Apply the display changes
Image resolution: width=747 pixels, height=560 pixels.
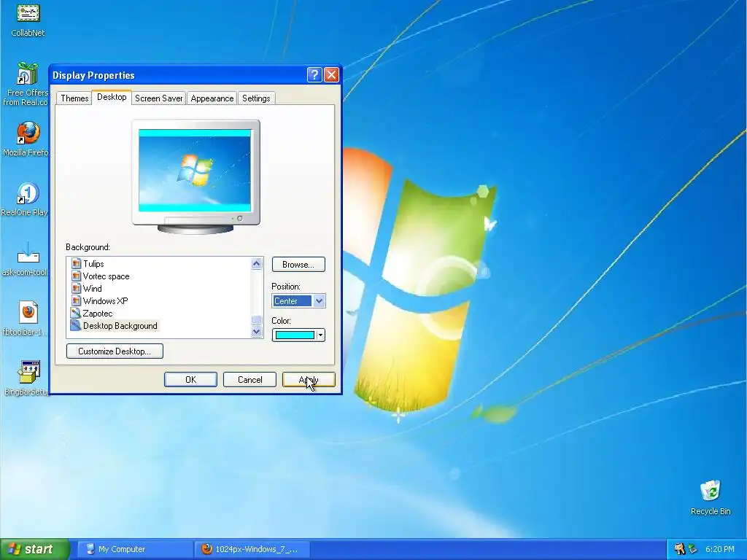[309, 379]
